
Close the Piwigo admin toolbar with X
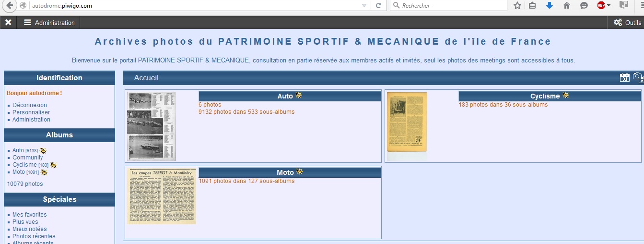click(8, 23)
